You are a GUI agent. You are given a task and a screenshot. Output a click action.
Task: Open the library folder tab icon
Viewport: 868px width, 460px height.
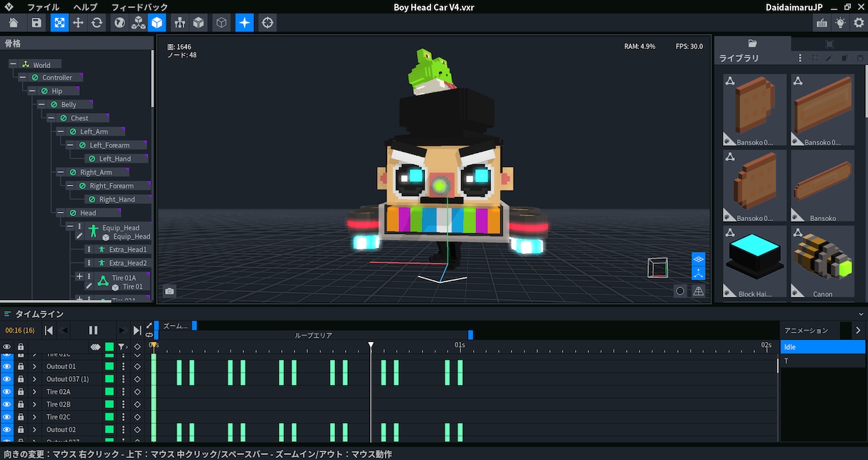click(x=753, y=43)
